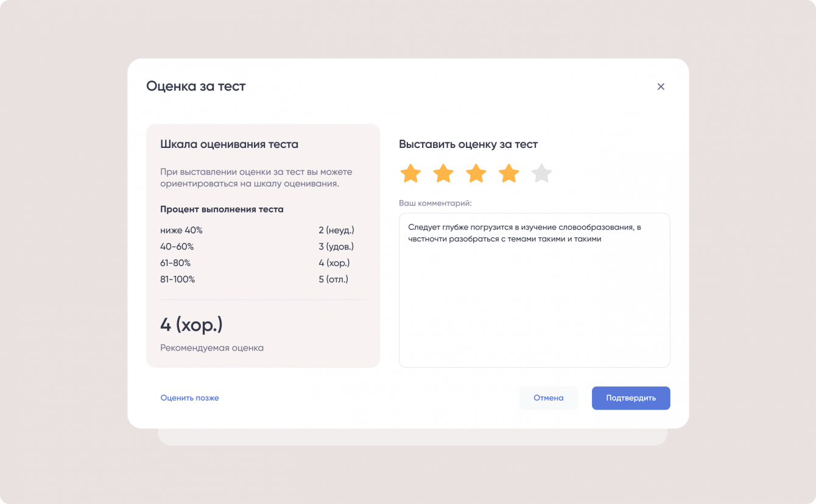Click the fourth gold star

pos(509,173)
